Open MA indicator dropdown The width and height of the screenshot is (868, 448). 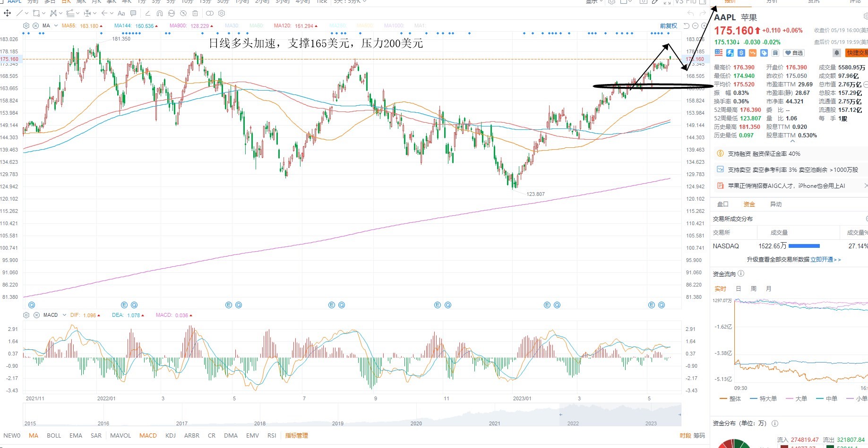tap(56, 25)
